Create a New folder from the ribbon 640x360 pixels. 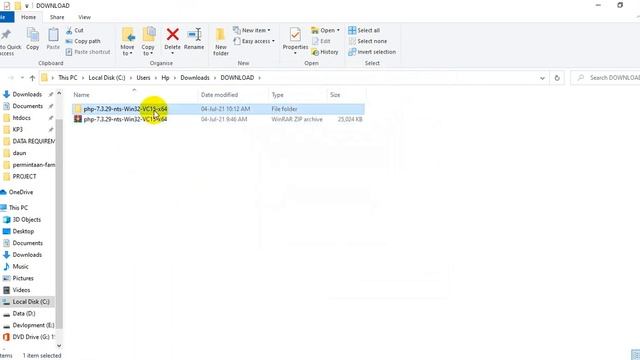pos(221,41)
